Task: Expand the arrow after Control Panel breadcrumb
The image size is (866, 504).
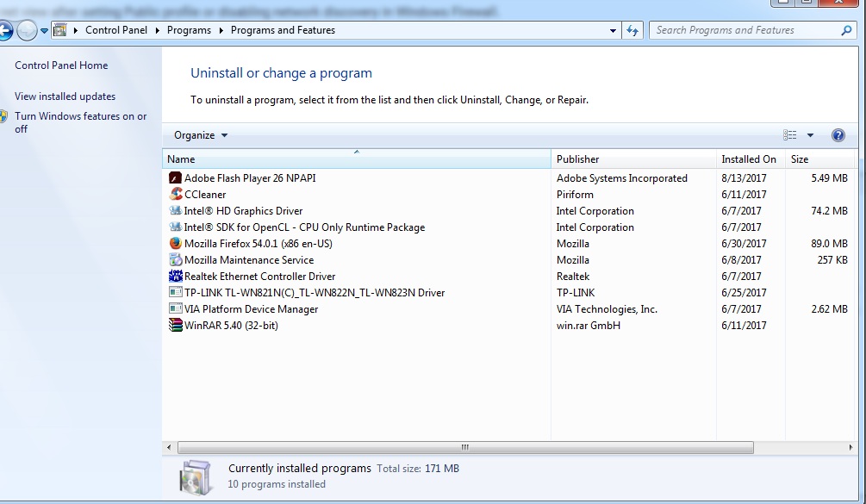Action: (158, 30)
